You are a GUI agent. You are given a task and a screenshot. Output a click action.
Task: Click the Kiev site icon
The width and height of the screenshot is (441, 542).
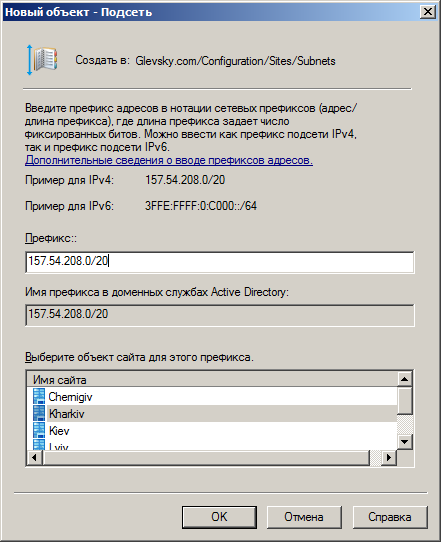[x=39, y=430]
